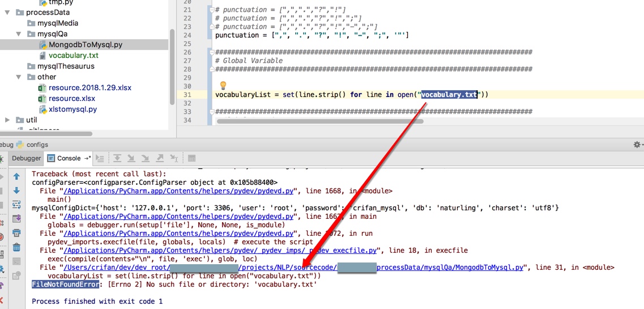Open MongodbToMysql.py path link in traceback
Viewport: 644px width, 309px height.
pos(293,268)
